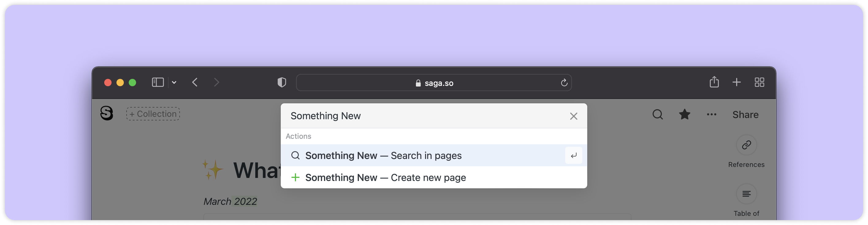Screen dimensions: 868x225
Task: Show the tab overview grid
Action: pos(759,83)
